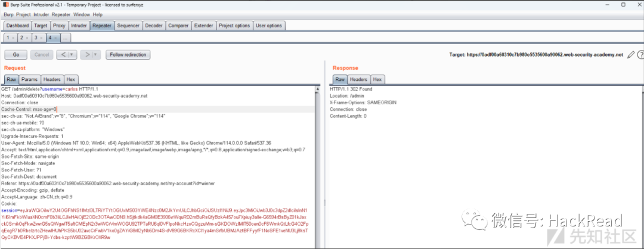Screen dimensions: 644x249
Task: Click the X-Frame-Options: SAMEORIGIN line
Action: 364,102
